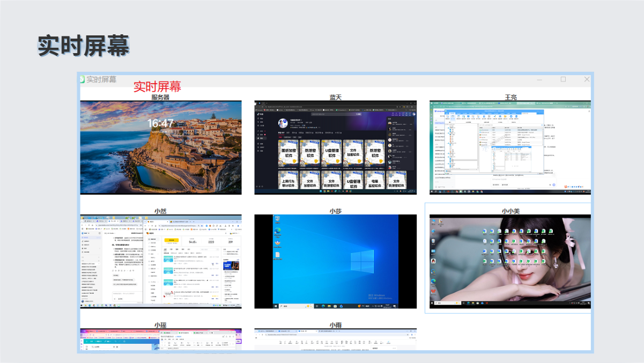Click the Edge icon in 小莎's taskbar

coord(323,306)
